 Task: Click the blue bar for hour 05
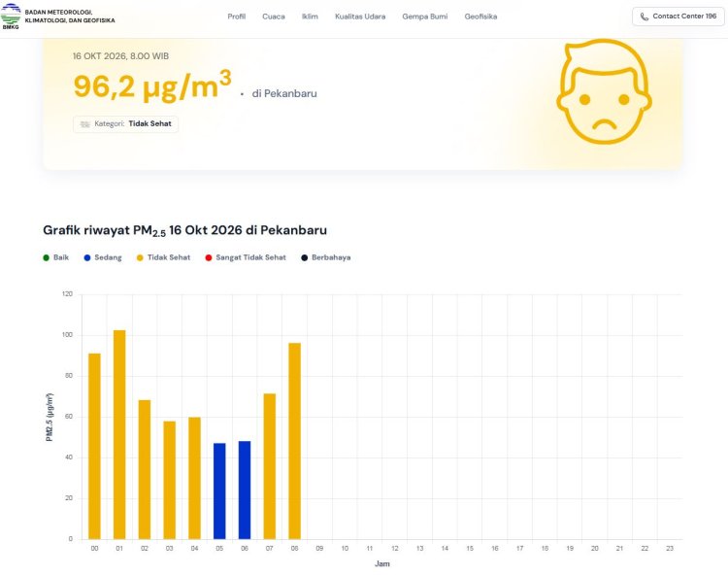click(219, 491)
